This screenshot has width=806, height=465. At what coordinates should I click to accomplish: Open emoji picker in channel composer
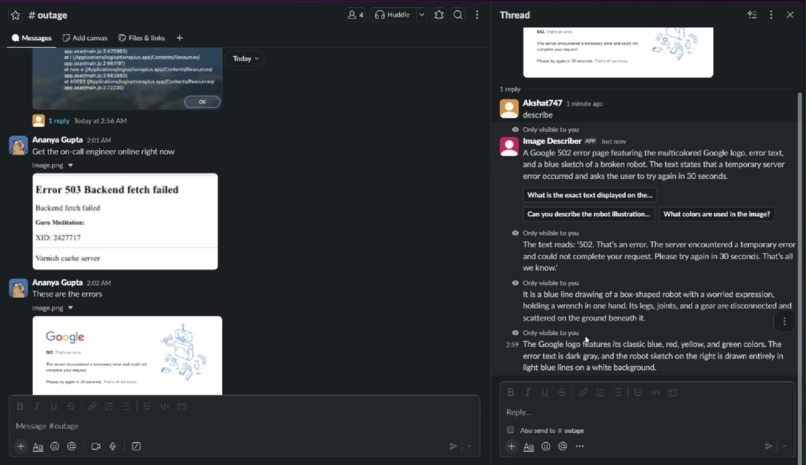(x=54, y=447)
